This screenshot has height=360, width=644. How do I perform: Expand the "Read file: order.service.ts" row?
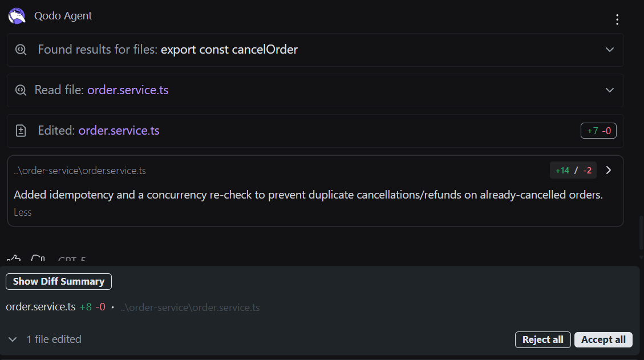pos(609,90)
